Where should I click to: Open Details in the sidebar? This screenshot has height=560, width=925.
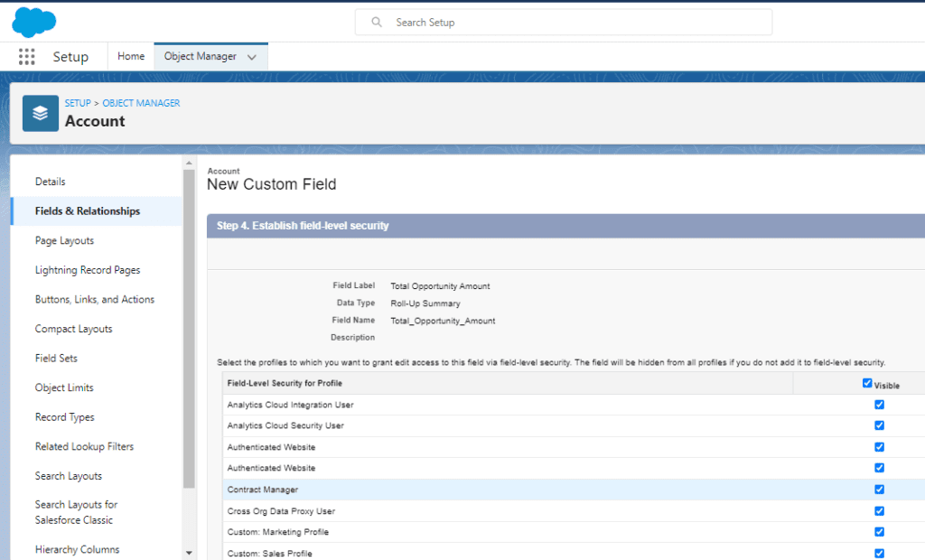coord(51,182)
